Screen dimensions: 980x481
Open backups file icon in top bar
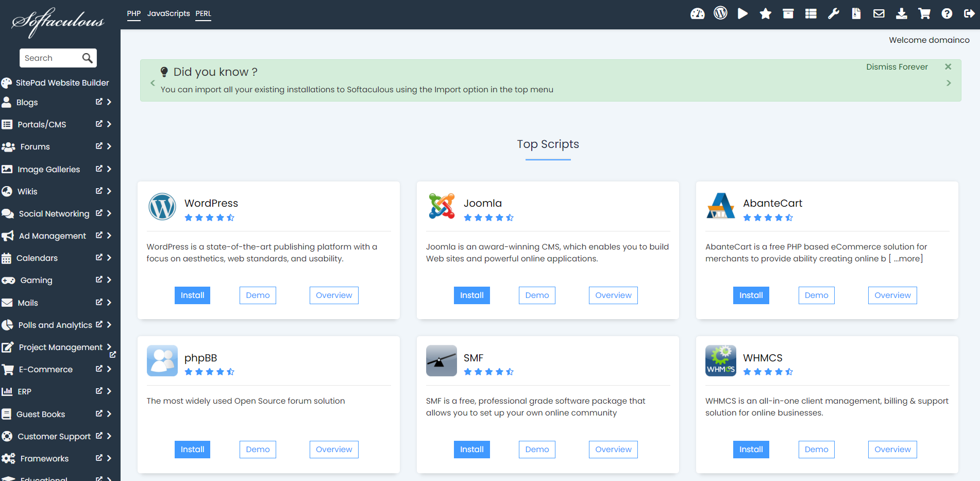click(x=856, y=14)
